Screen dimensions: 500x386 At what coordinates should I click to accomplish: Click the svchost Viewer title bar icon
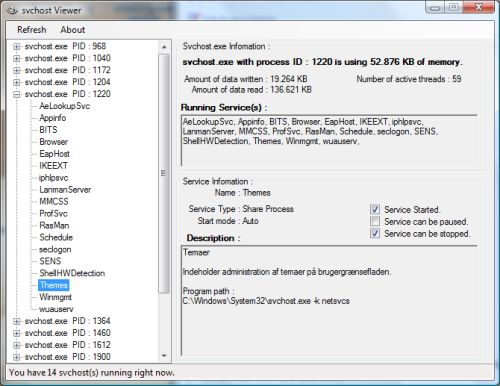tap(12, 11)
